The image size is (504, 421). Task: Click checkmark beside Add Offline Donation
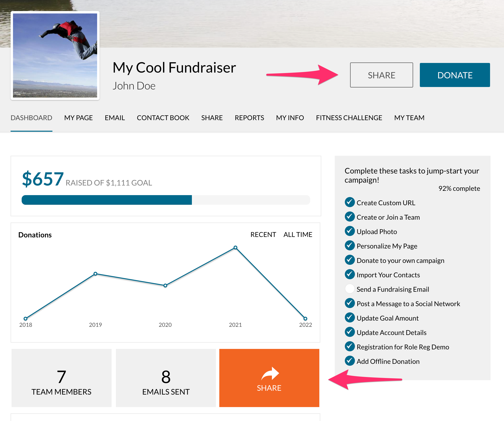(350, 361)
